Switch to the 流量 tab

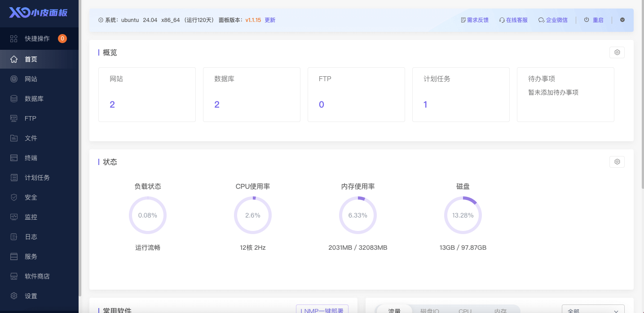tap(394, 310)
